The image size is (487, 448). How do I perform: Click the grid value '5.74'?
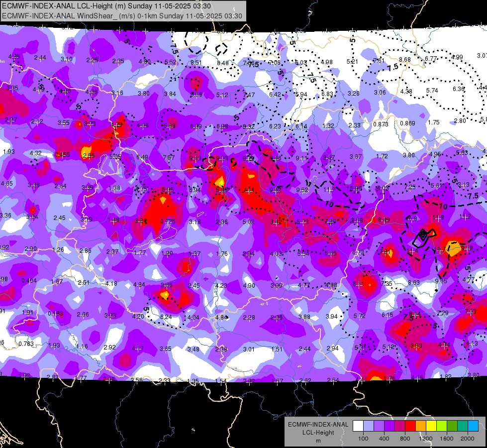point(432,91)
